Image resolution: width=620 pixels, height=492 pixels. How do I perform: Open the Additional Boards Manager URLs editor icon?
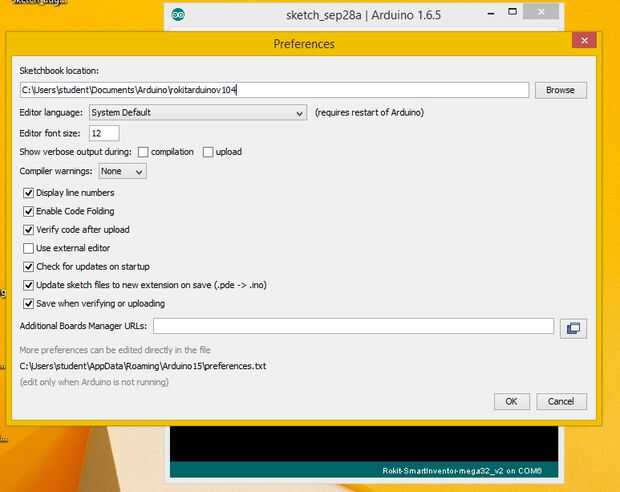(573, 328)
